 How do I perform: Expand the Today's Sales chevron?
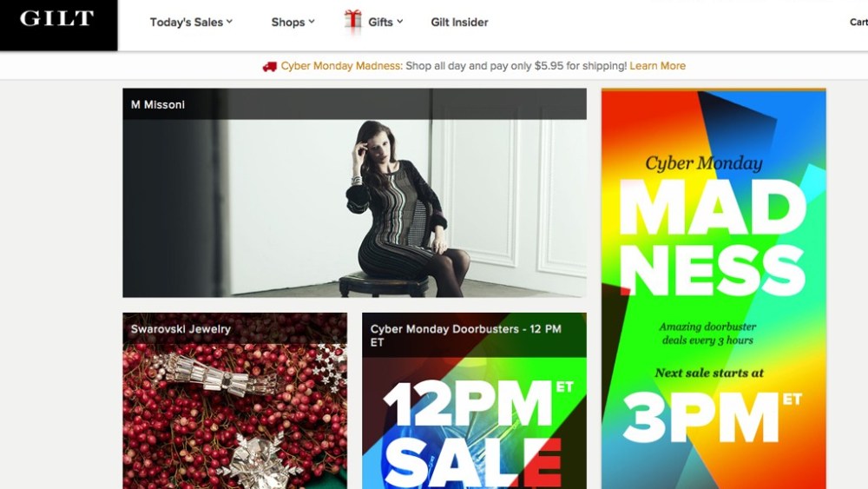(x=229, y=22)
